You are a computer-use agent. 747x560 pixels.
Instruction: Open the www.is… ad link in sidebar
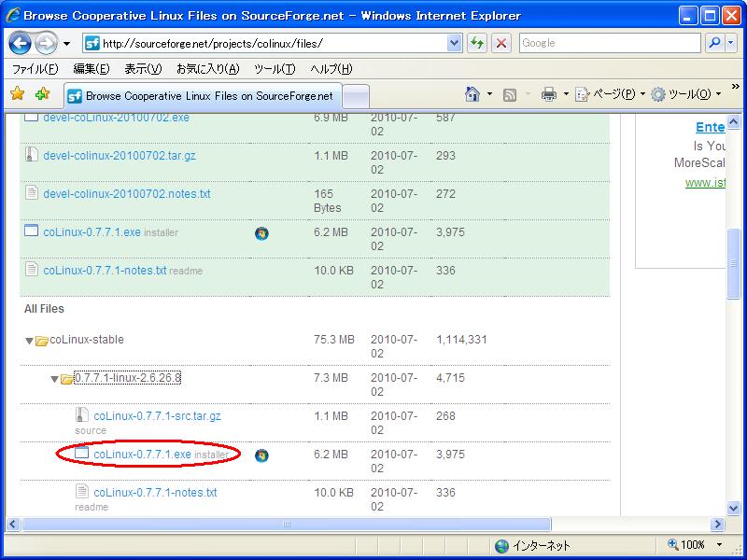click(x=705, y=182)
